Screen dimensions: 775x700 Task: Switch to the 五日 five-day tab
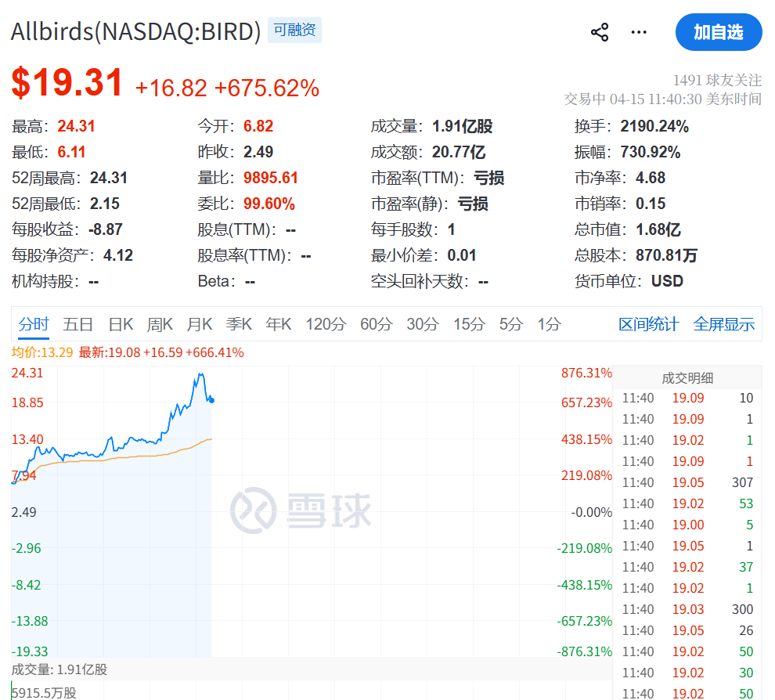pos(77,323)
